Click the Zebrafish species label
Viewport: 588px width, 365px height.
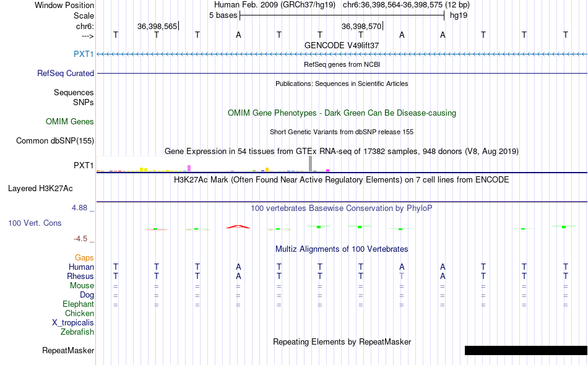(77, 332)
